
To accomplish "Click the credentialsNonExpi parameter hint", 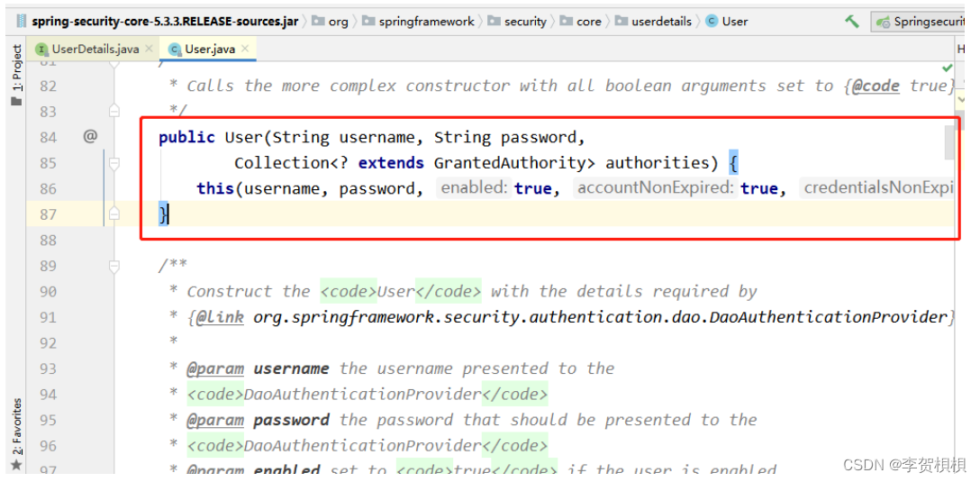I will 877,188.
